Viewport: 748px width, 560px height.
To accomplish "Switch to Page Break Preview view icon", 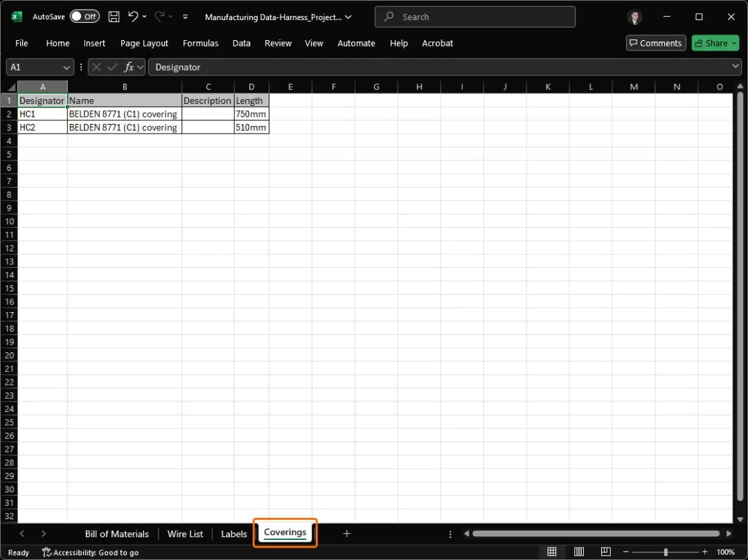I will (605, 552).
